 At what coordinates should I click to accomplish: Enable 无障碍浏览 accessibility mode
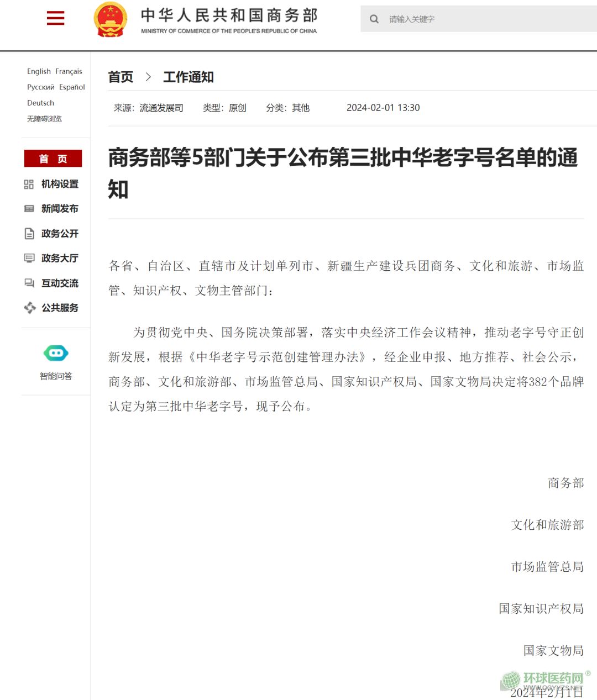tap(44, 119)
